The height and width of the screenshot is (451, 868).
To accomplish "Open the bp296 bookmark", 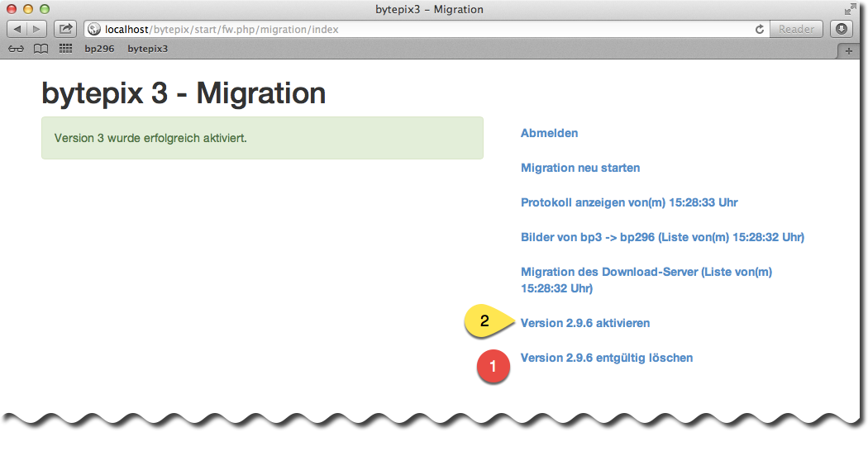I will point(100,49).
